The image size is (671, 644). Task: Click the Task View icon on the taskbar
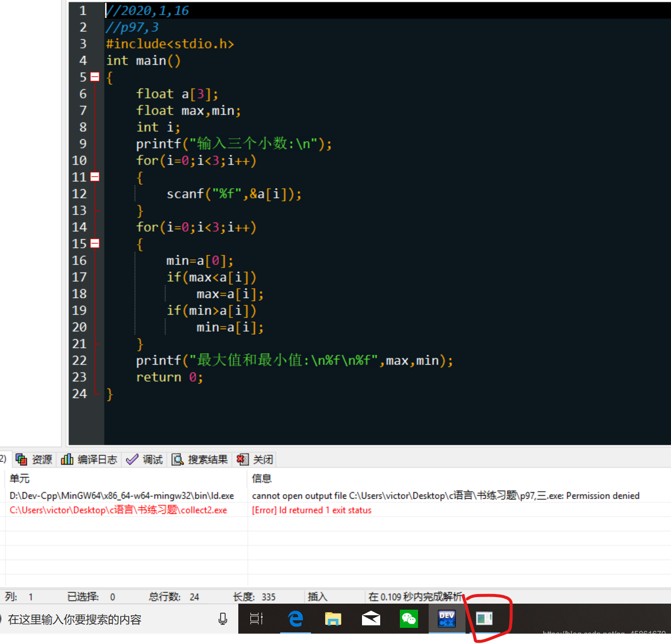pos(256,619)
